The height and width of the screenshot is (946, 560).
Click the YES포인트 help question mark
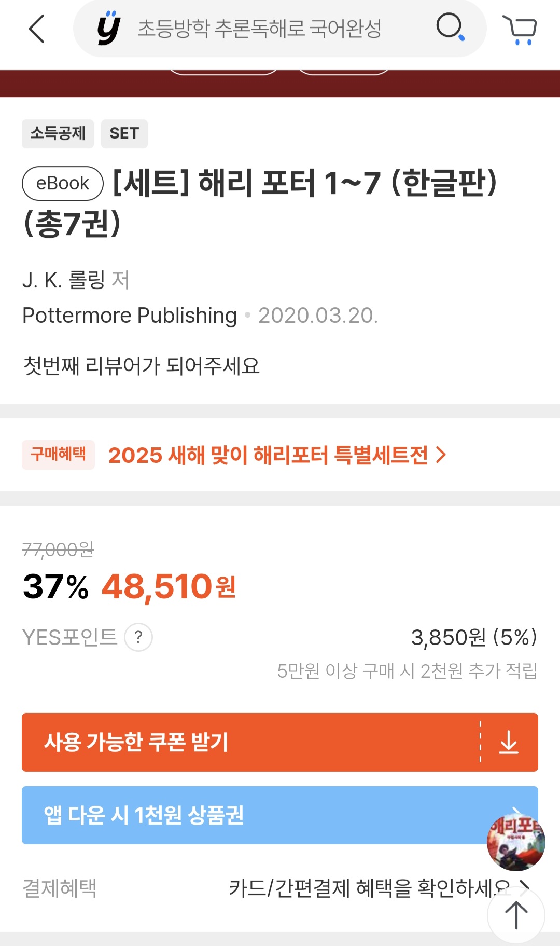tap(138, 637)
